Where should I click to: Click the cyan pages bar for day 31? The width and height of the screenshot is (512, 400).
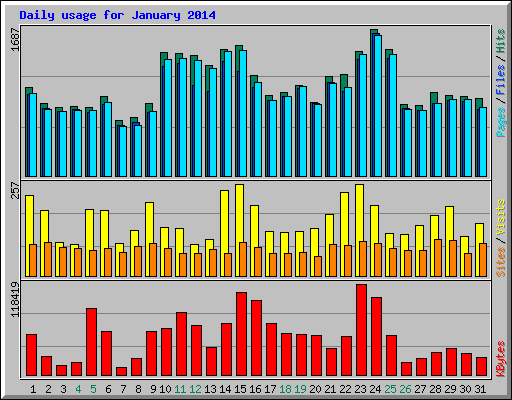point(483,142)
